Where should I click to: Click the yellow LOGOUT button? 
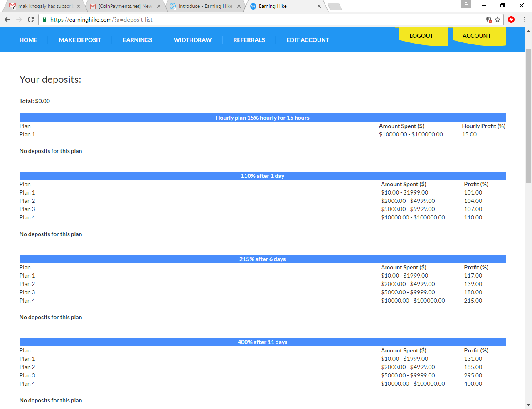[x=424, y=36]
